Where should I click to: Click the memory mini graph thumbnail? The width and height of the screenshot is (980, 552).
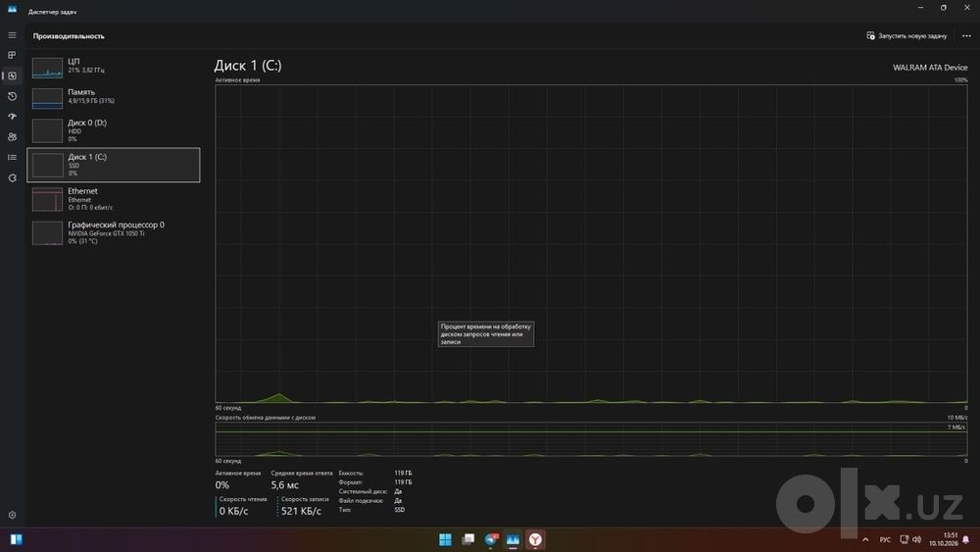(x=47, y=98)
